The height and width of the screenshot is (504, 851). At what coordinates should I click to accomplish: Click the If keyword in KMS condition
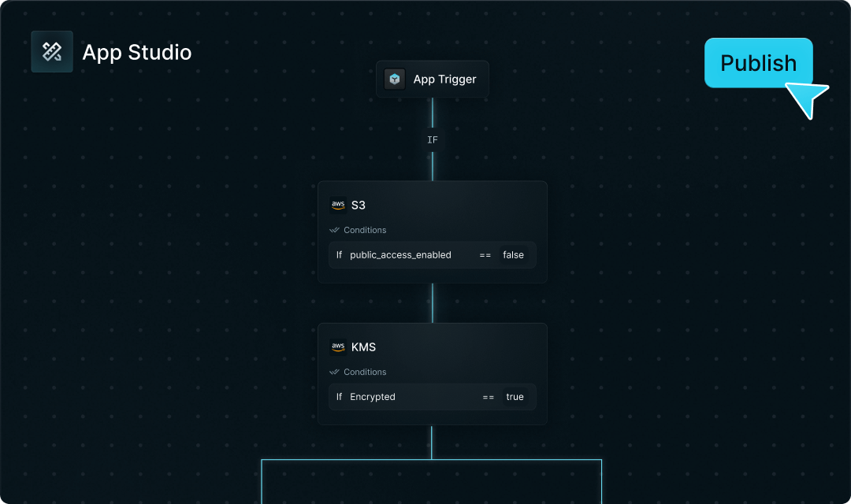tap(339, 397)
